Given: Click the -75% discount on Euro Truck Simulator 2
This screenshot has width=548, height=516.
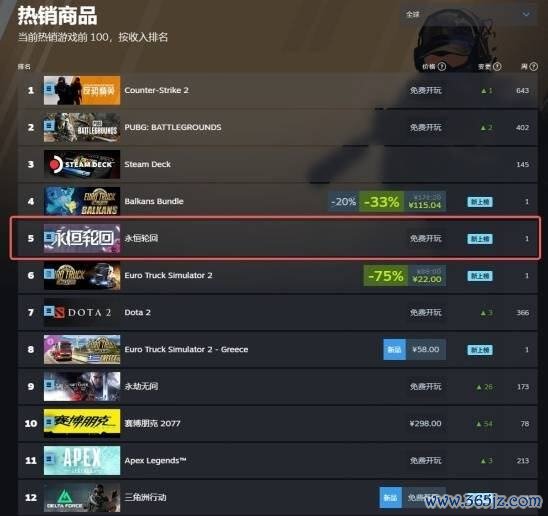Looking at the screenshot, I should click(x=385, y=275).
